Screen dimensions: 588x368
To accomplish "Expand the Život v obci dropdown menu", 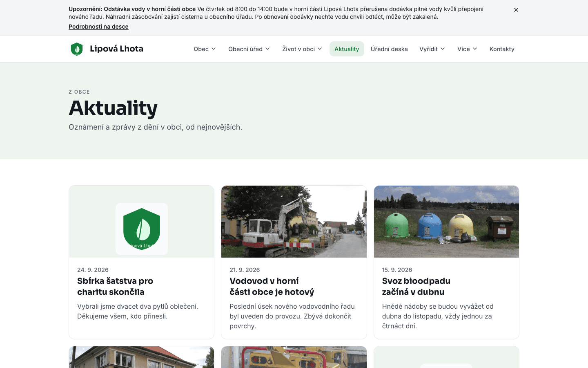I will [x=302, y=49].
